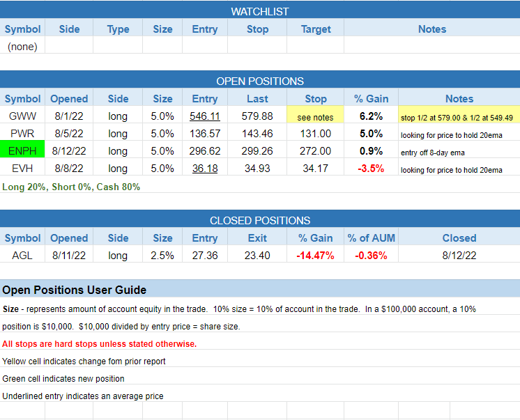Click the AGL symbol cell
This screenshot has height=420, width=520.
pos(22,255)
